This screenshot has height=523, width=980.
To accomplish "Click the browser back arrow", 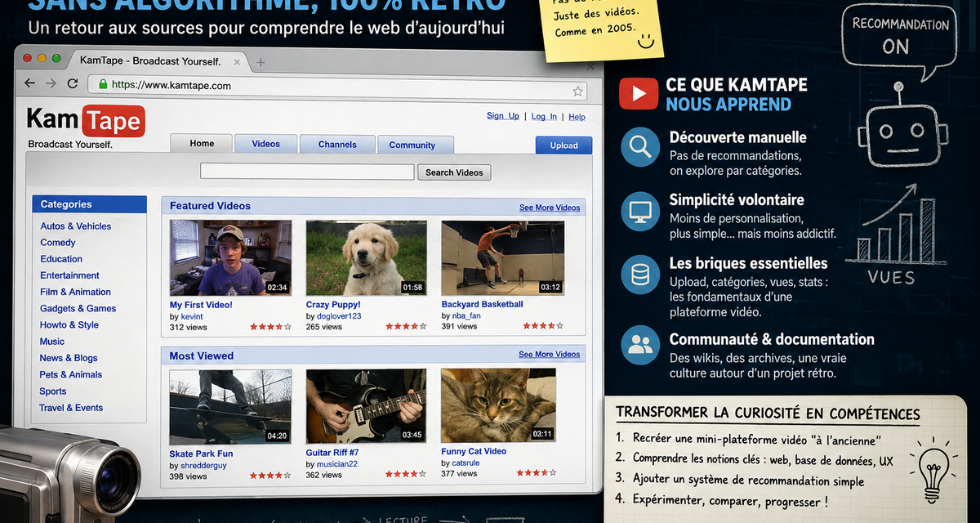I will (31, 83).
